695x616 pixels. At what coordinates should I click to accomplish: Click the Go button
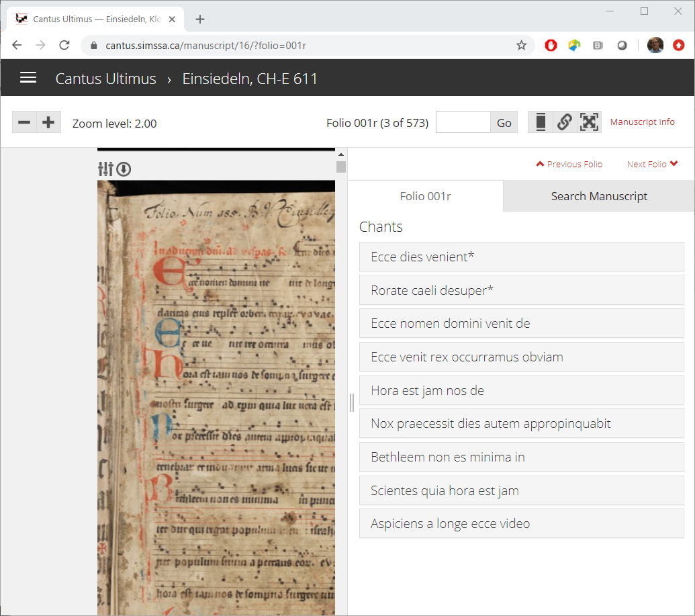504,123
